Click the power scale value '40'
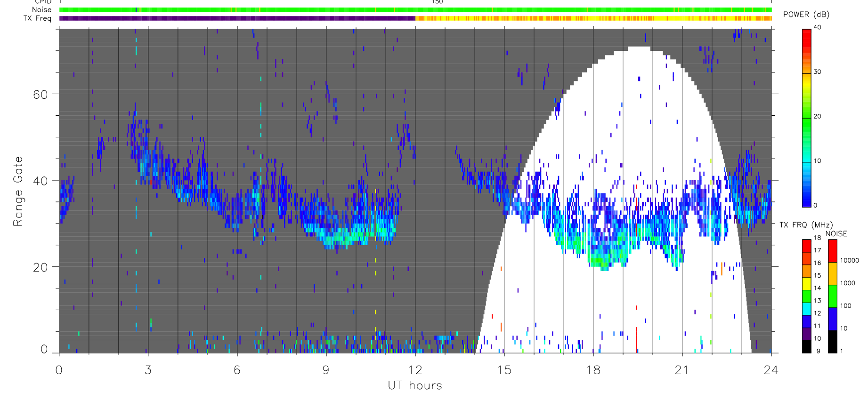This screenshot has width=868, height=400. pos(817,27)
